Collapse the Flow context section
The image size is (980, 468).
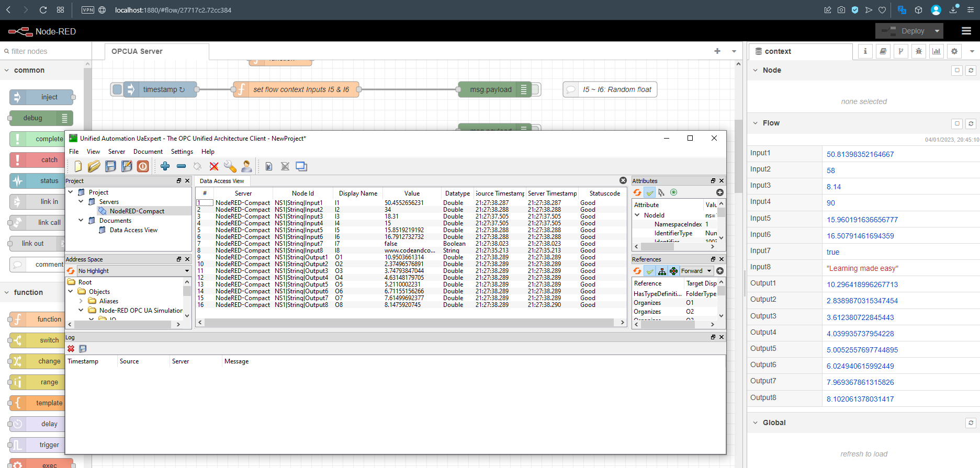[x=755, y=123]
